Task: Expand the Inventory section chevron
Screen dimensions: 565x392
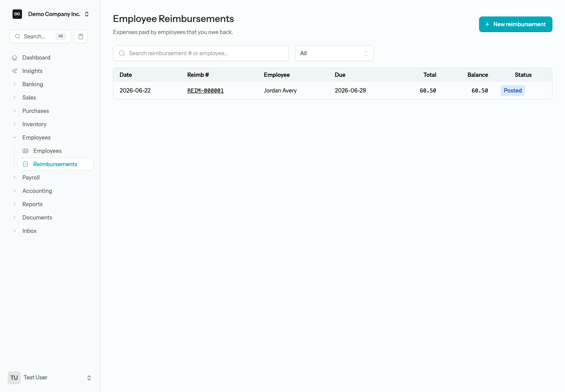Action: point(15,124)
